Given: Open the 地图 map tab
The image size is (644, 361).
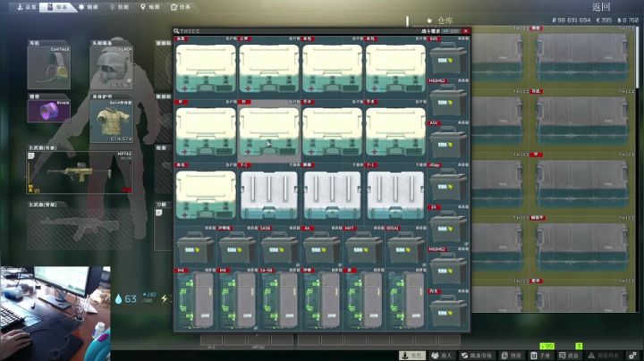Looking at the screenshot, I should click(150, 7).
